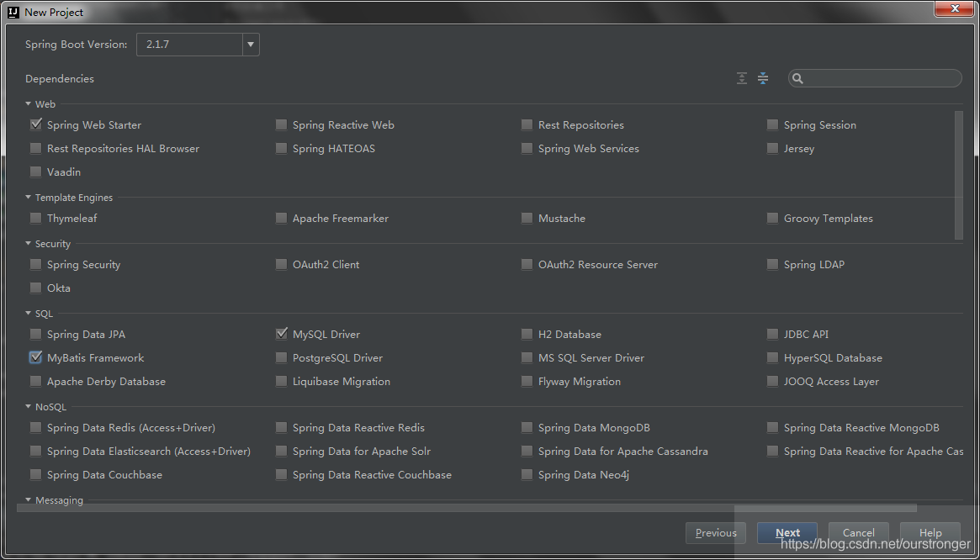Enable Spring Data Reactive MongoDB

point(772,427)
